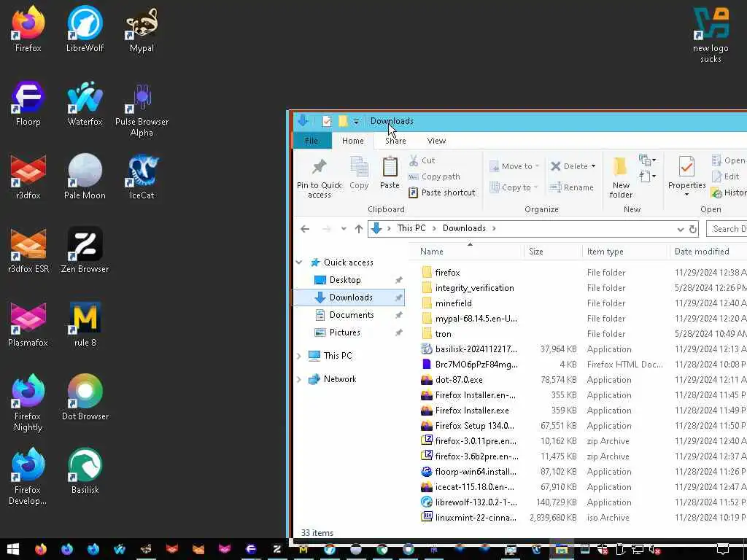747x560 pixels.
Task: Create a New folder from ribbon
Action: pos(621,178)
